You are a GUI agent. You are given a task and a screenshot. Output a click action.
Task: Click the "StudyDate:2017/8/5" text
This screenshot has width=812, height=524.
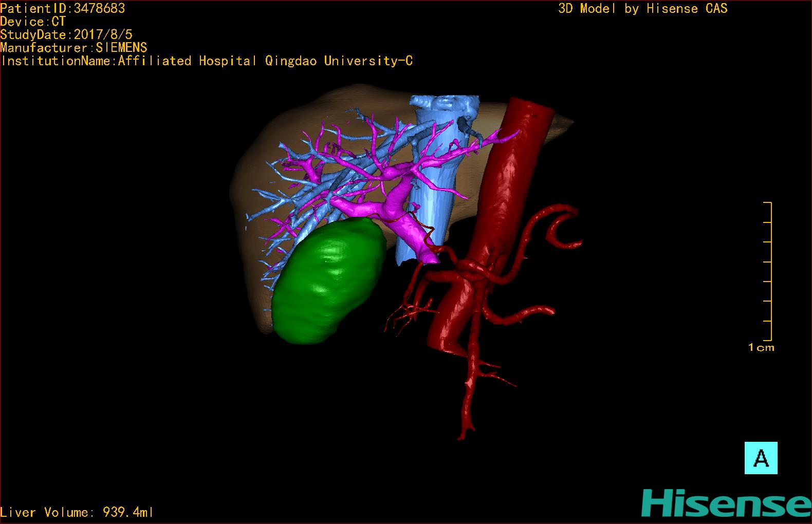coord(66,34)
